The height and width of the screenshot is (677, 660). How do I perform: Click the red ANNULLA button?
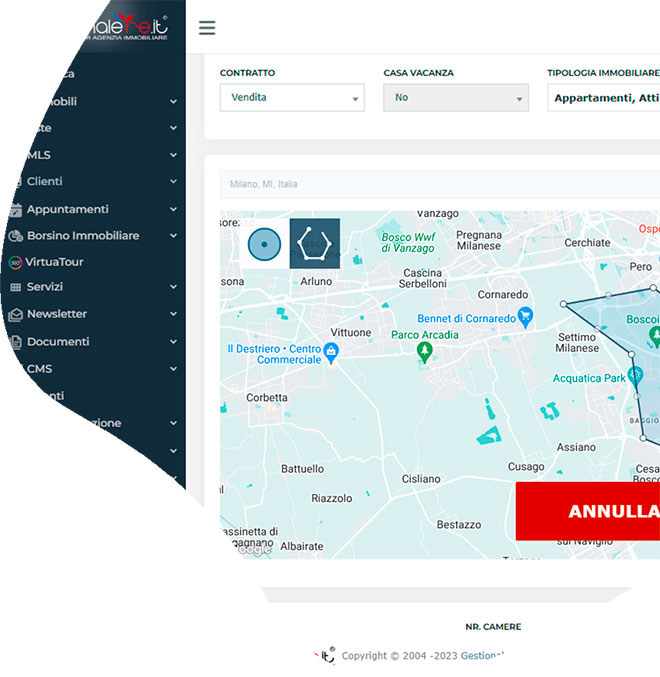coord(588,511)
